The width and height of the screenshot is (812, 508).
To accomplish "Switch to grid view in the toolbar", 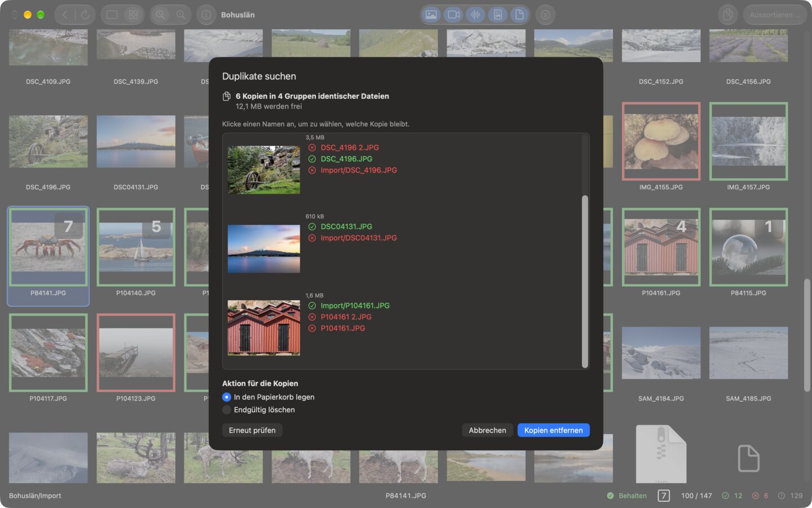I will pos(134,15).
